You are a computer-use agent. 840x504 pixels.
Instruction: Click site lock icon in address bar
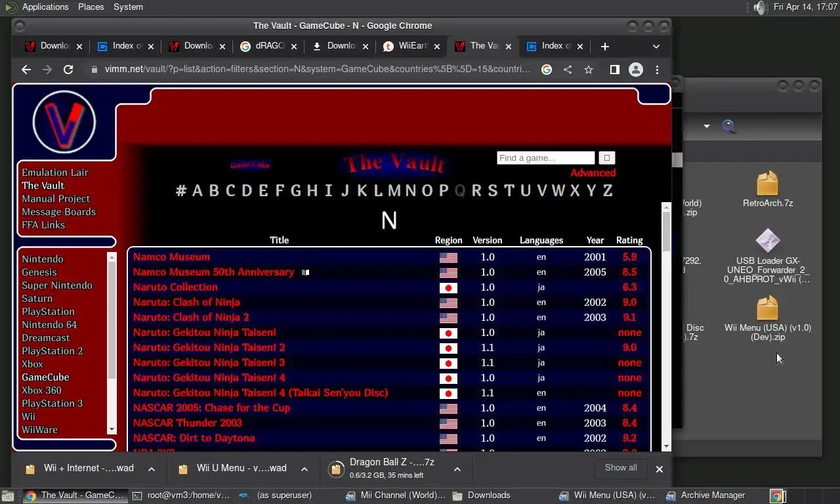point(94,70)
